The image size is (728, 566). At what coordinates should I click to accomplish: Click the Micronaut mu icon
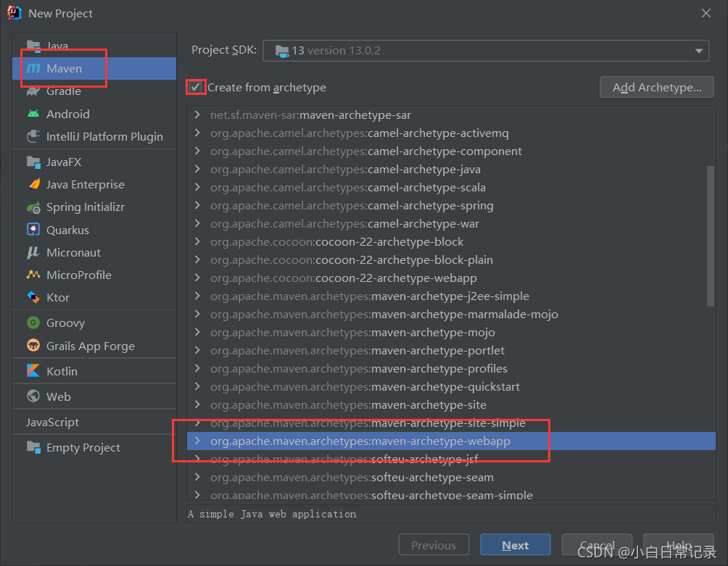33,252
